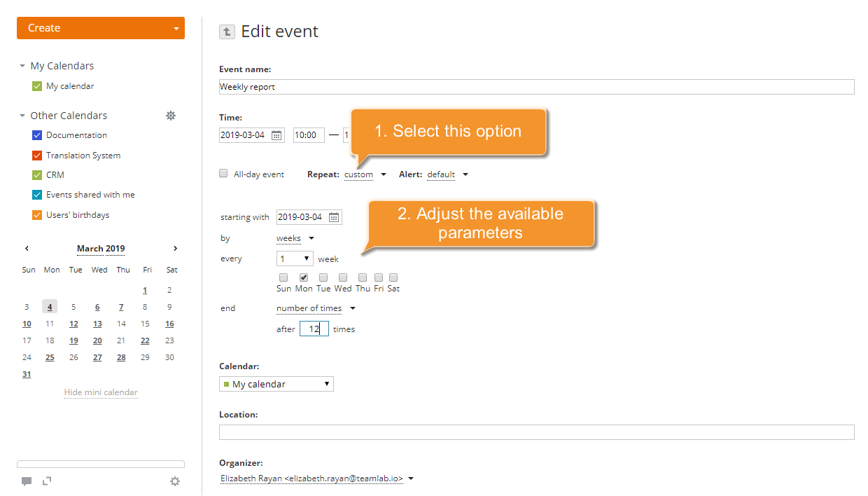The image size is (868, 496).
Task: Click the Hide mini calendar link
Action: (x=100, y=392)
